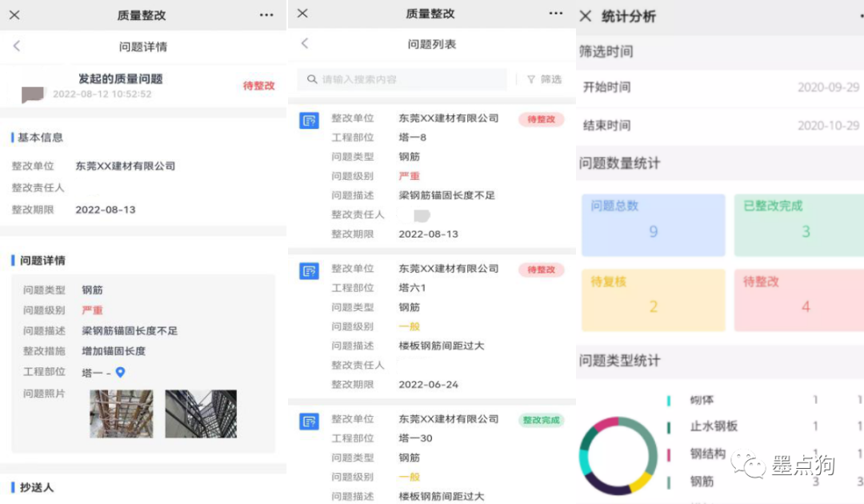Screen dimensions: 864x504
Task: Select the 结束时间 date 2020-10-29
Action: [828, 126]
